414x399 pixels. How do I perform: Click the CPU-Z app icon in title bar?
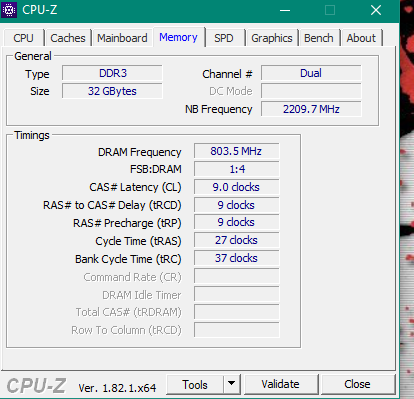9,10
